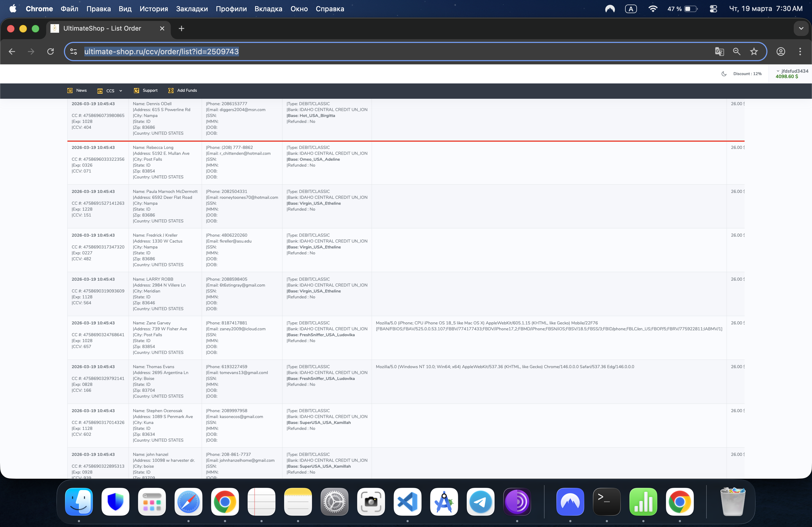The width and height of the screenshot is (812, 527).
Task: Toggle dark mode with the moon icon
Action: (724, 74)
